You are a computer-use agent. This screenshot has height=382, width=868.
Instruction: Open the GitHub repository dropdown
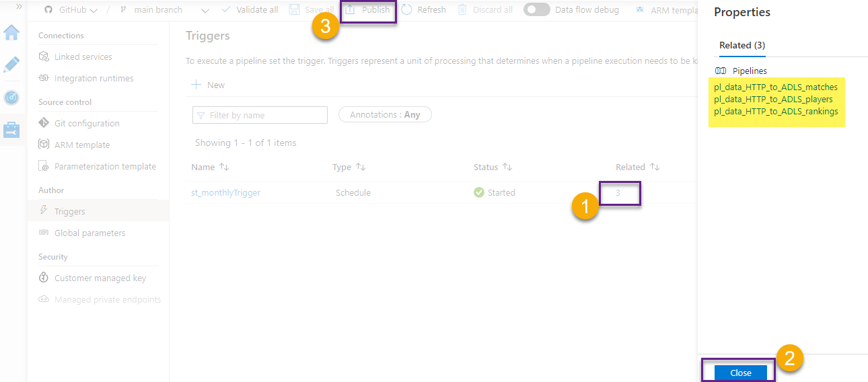coord(71,10)
